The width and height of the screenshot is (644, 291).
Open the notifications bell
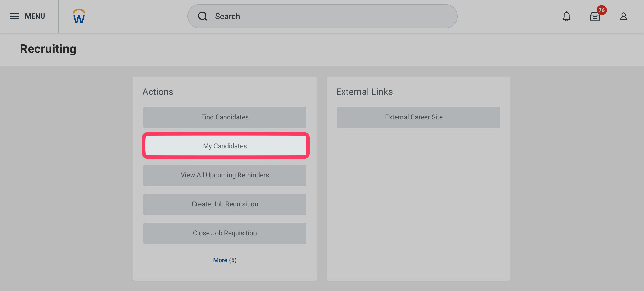566,16
